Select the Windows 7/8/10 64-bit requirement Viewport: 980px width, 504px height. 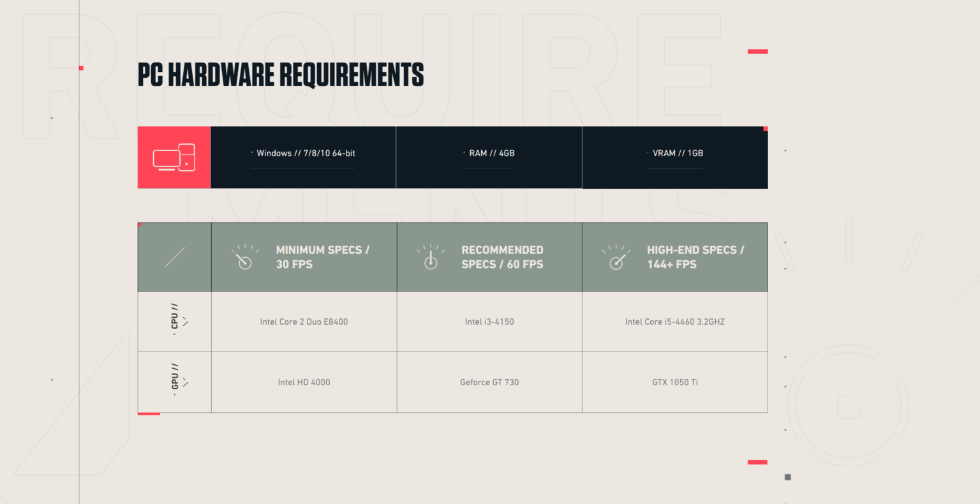click(x=306, y=153)
